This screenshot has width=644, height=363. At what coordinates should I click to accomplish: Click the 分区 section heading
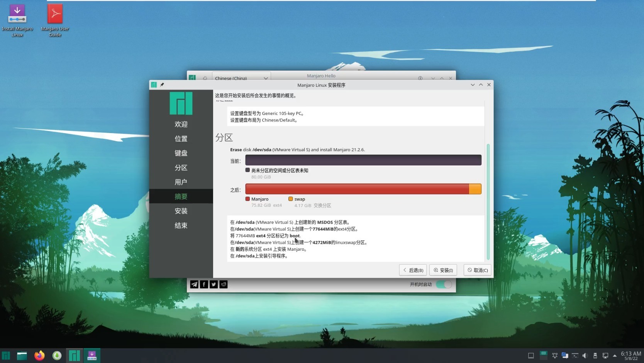[x=224, y=138]
